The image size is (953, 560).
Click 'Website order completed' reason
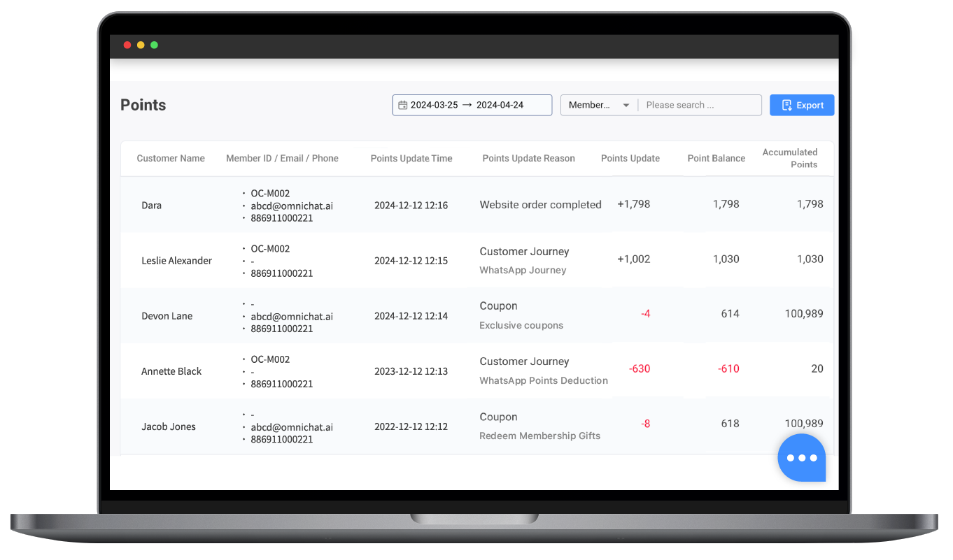(540, 205)
